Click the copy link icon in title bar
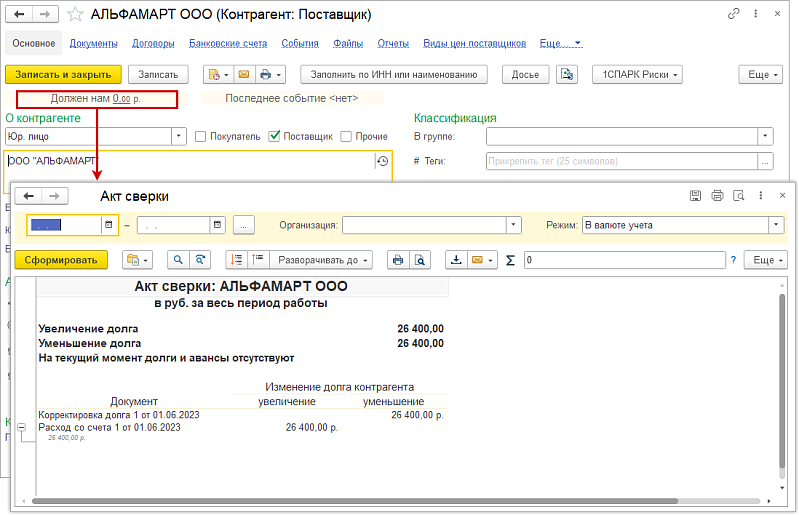 (x=735, y=15)
